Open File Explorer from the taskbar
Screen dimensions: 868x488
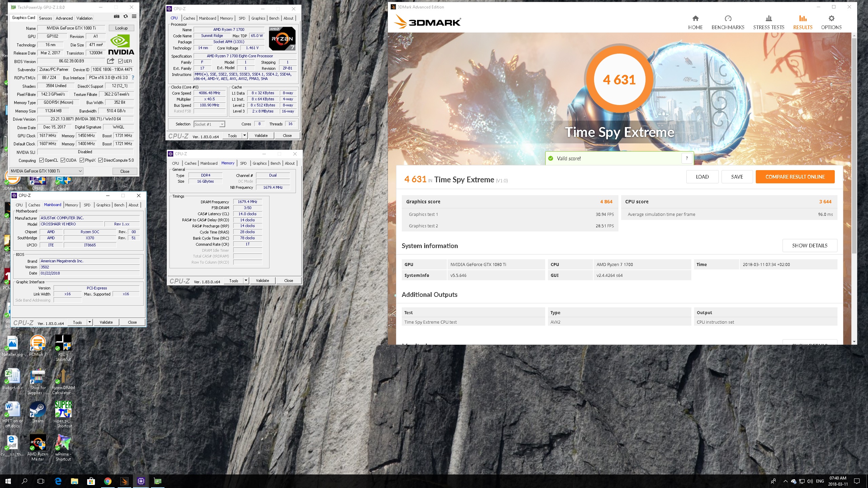pos(75,481)
